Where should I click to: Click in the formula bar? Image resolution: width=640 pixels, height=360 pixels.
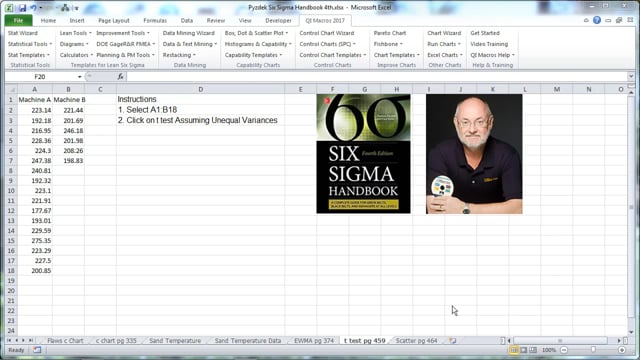click(377, 77)
